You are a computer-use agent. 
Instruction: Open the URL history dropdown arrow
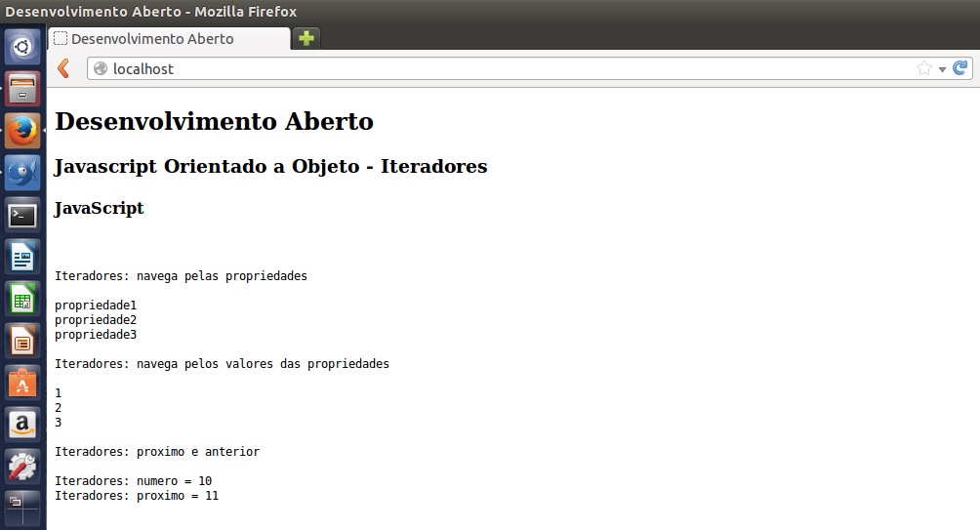click(x=942, y=69)
